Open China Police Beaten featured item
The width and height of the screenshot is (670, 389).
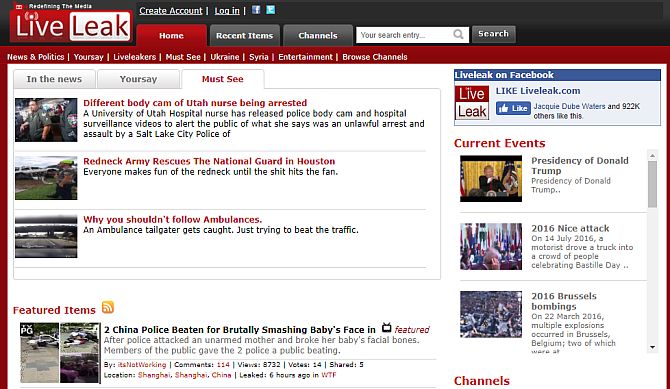tap(240, 330)
